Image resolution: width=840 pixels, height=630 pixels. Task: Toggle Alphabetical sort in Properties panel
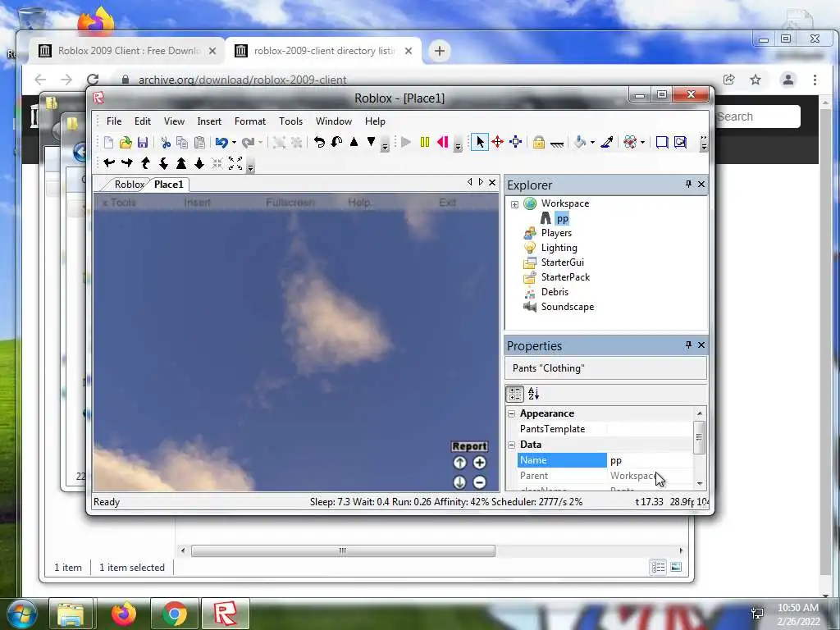pyautogui.click(x=533, y=394)
